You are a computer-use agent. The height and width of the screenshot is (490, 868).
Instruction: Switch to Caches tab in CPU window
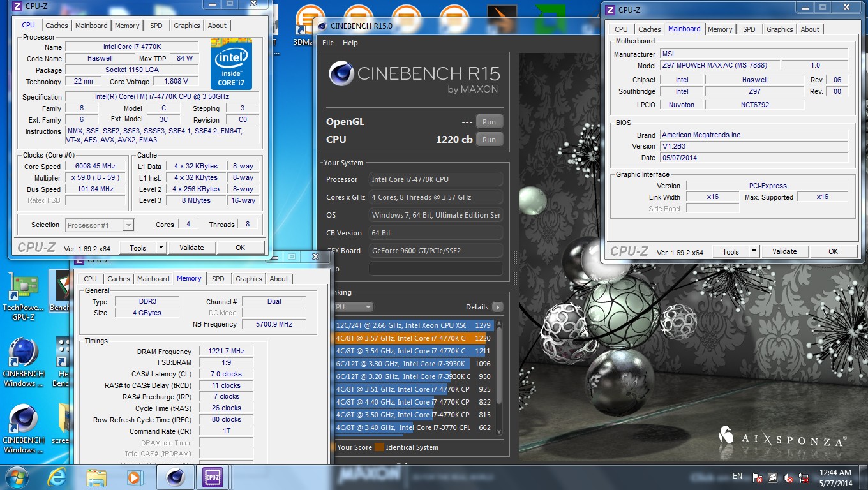tap(57, 26)
